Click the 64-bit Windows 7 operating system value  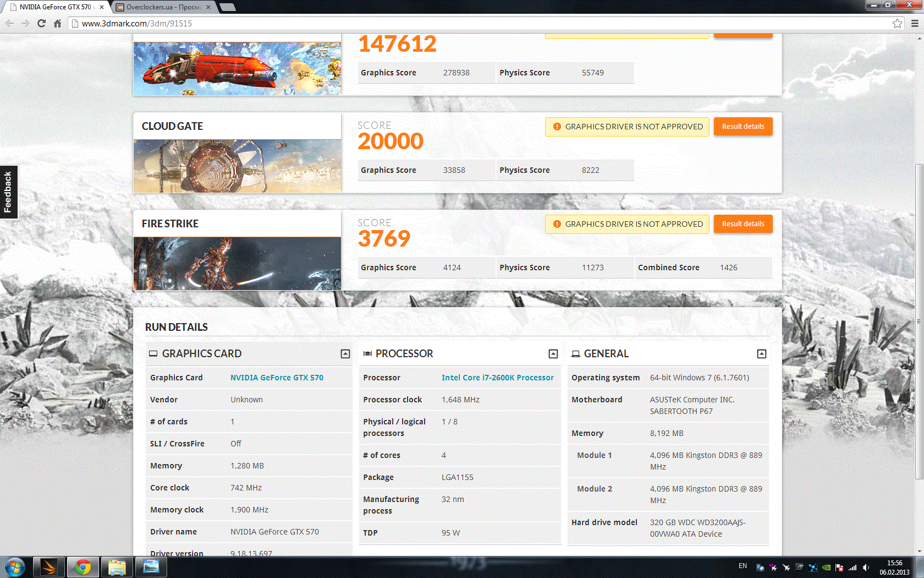pyautogui.click(x=700, y=378)
